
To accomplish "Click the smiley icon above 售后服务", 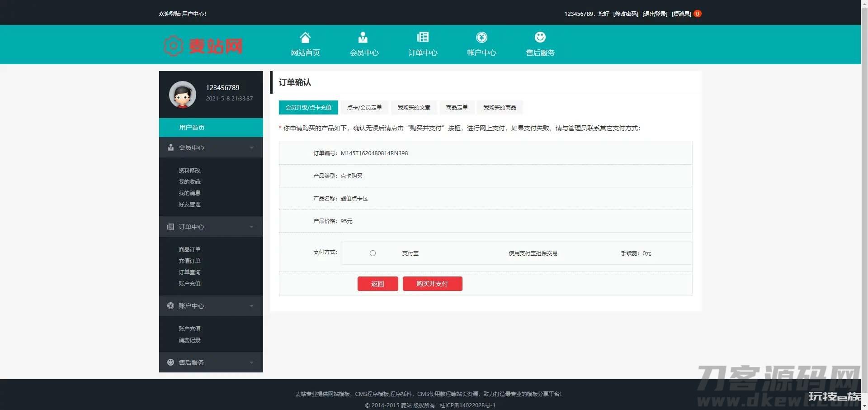I will (540, 37).
